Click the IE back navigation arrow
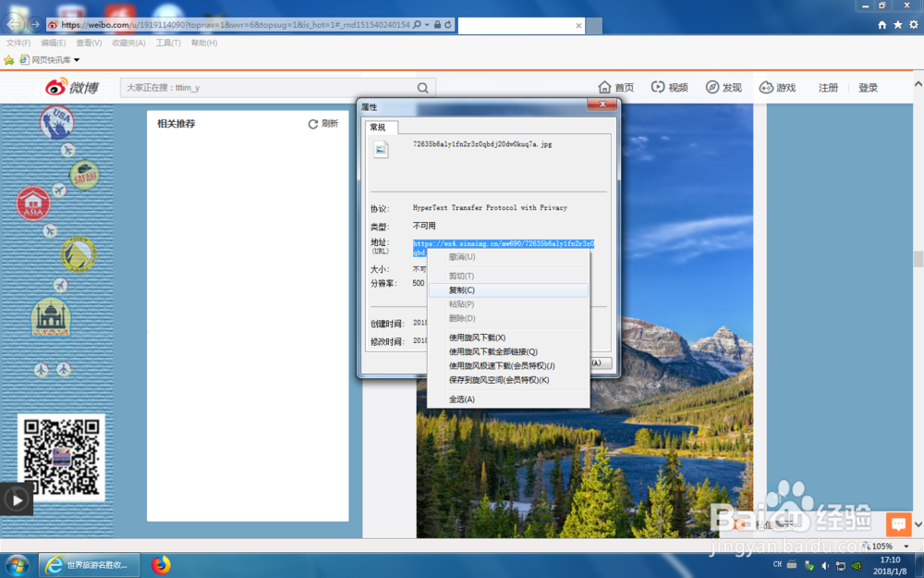The width and height of the screenshot is (924, 578). tap(13, 24)
